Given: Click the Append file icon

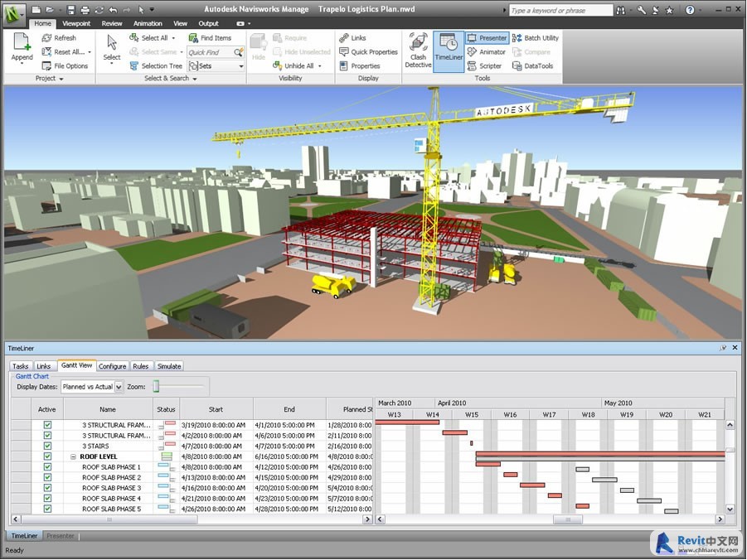Looking at the screenshot, I should point(22,48).
